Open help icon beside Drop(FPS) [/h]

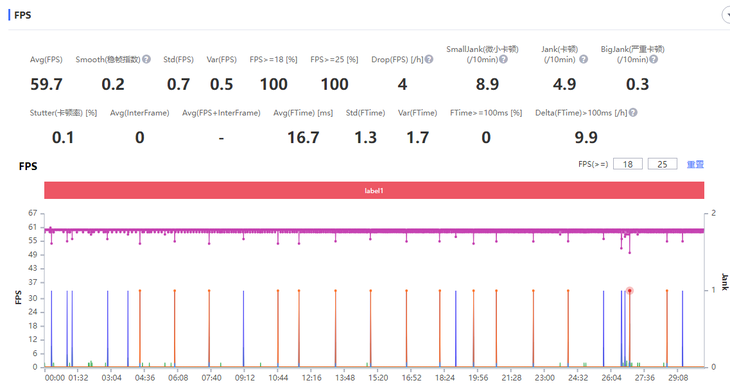(429, 60)
